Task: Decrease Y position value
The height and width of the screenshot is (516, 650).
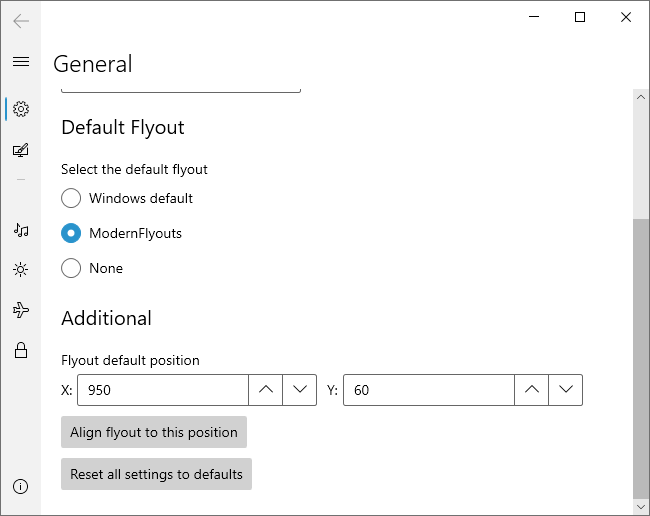Action: coord(566,390)
